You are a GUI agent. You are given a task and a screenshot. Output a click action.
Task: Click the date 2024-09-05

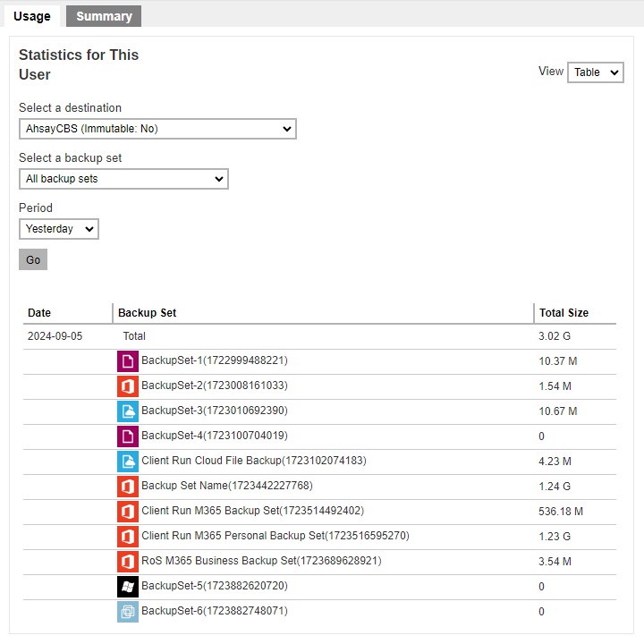coord(55,336)
